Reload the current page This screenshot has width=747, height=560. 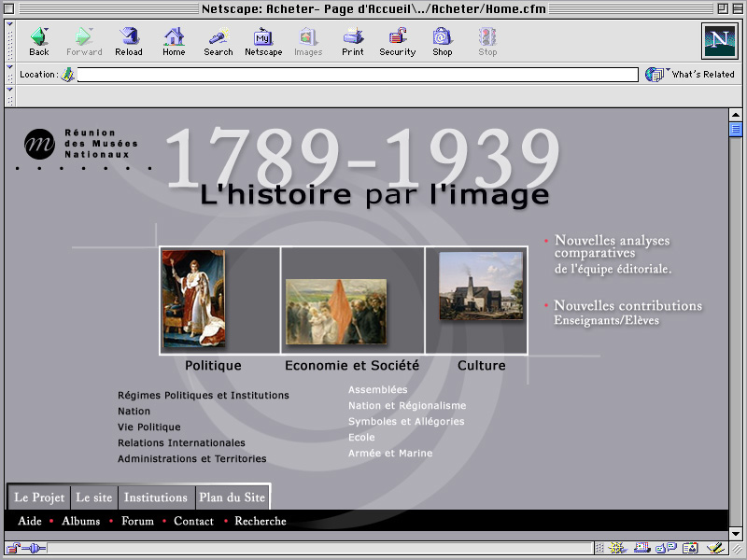coord(129,41)
